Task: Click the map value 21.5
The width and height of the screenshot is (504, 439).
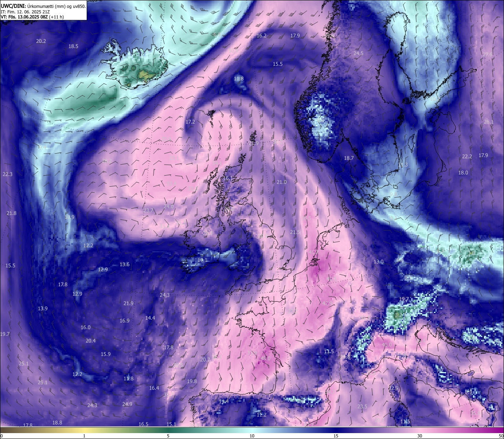Action: (x=295, y=232)
